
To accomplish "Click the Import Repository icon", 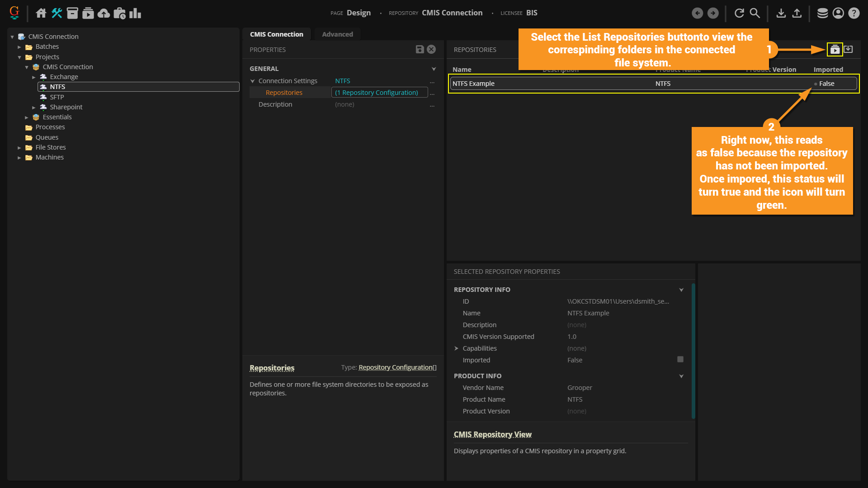I will [849, 49].
